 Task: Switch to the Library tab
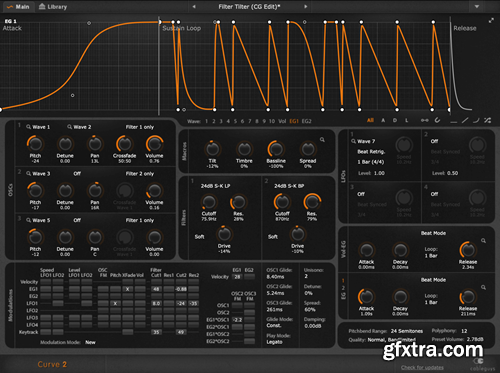click(53, 7)
